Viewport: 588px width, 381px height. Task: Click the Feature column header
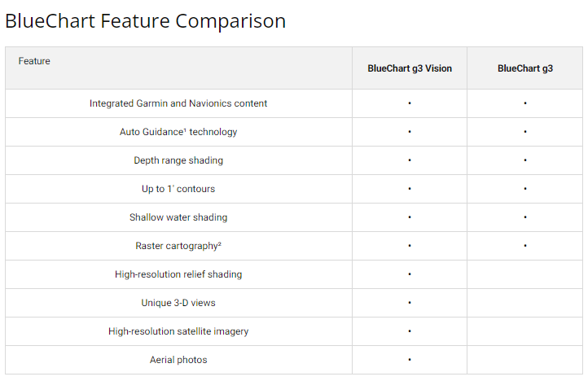click(34, 61)
